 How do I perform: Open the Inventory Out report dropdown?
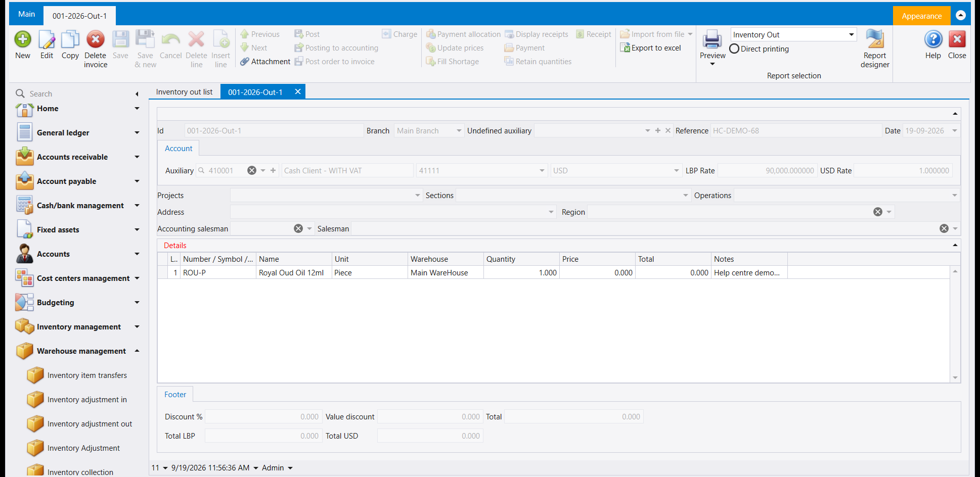[x=852, y=34]
